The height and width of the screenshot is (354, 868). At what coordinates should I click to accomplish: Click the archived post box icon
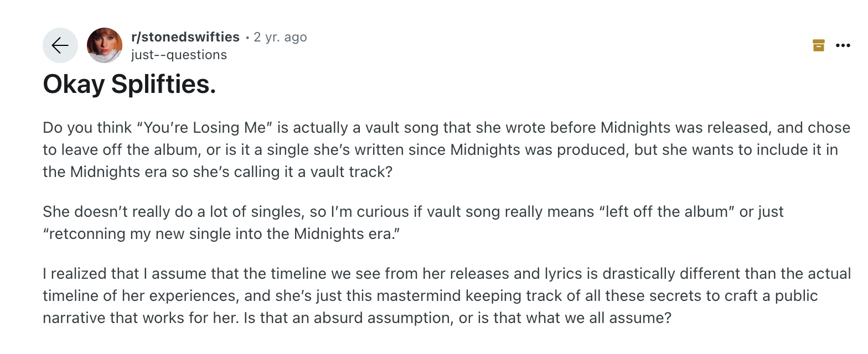(x=818, y=45)
